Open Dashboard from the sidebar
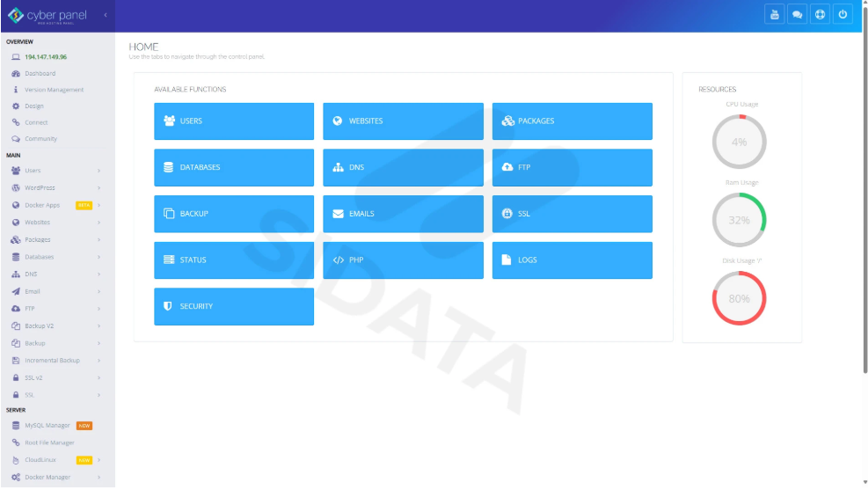The width and height of the screenshot is (868, 490). click(40, 73)
